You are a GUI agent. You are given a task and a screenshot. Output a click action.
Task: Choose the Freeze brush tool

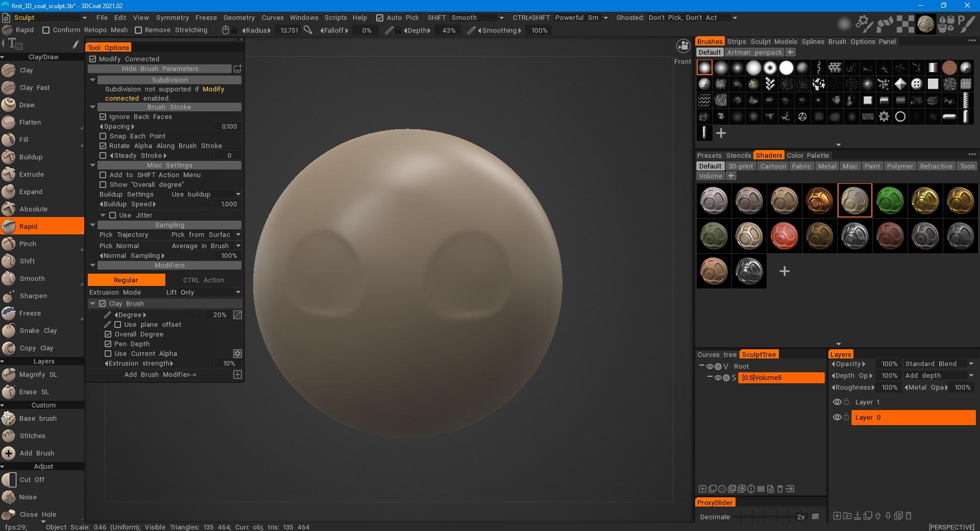click(30, 313)
